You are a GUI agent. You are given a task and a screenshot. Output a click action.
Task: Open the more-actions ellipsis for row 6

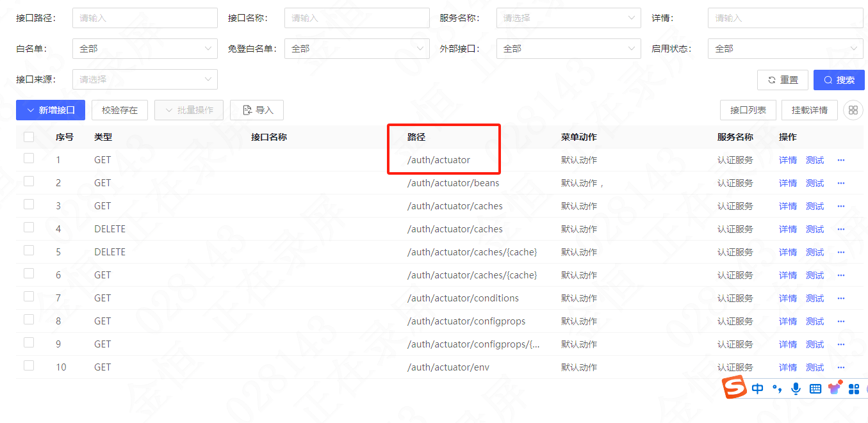point(841,275)
